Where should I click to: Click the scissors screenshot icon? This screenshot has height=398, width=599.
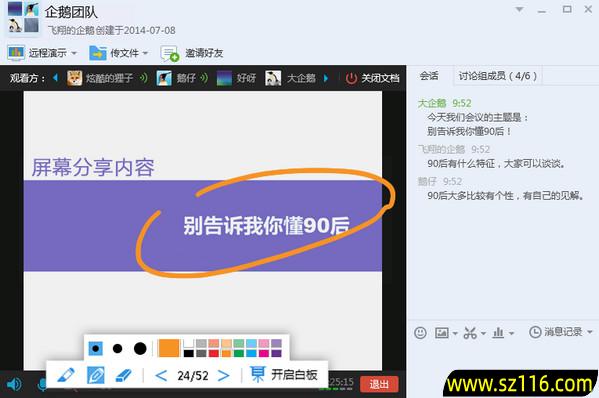pos(470,333)
